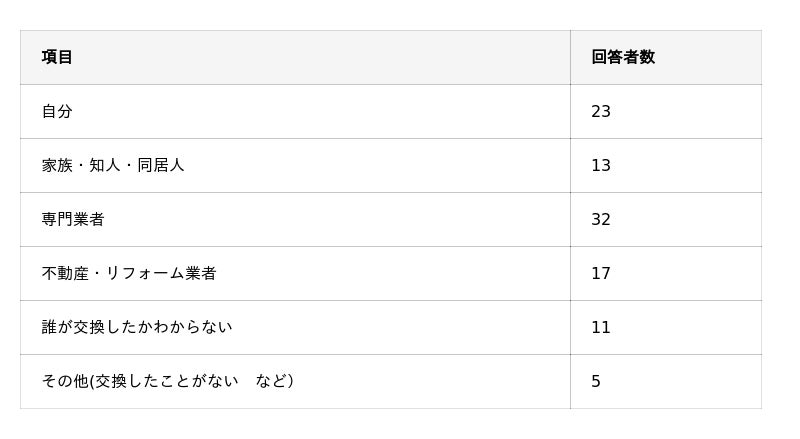Screen dimensions: 800x439
Task: Click the word など in last row
Action: click(x=270, y=381)
